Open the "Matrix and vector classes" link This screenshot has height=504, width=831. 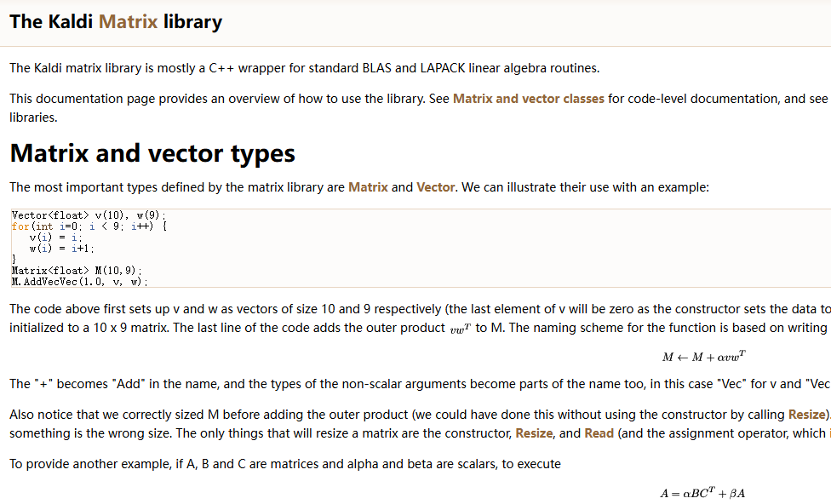tap(528, 99)
